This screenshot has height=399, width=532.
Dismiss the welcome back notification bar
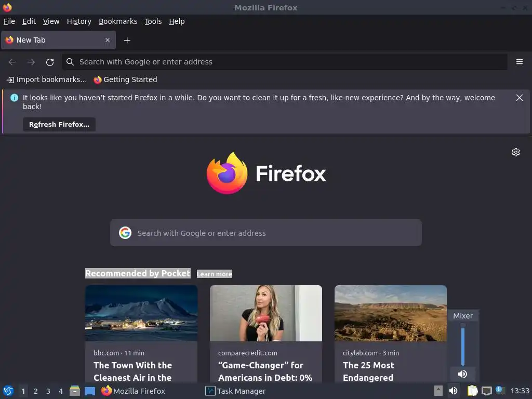(519, 98)
